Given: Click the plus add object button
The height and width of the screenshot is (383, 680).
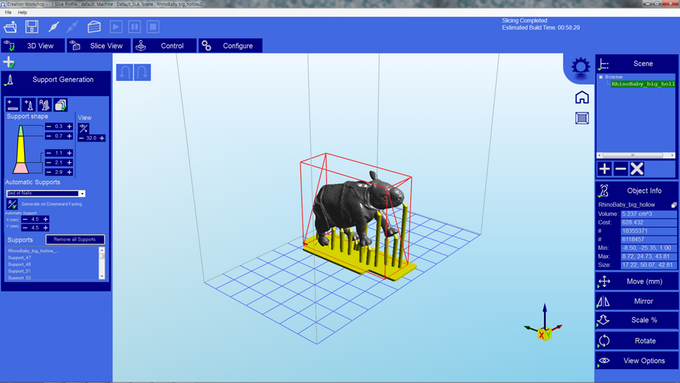Looking at the screenshot, I should pos(605,169).
